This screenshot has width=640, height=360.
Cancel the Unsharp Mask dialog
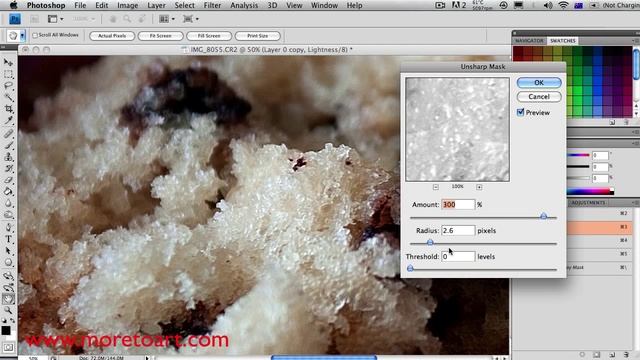[x=539, y=97]
